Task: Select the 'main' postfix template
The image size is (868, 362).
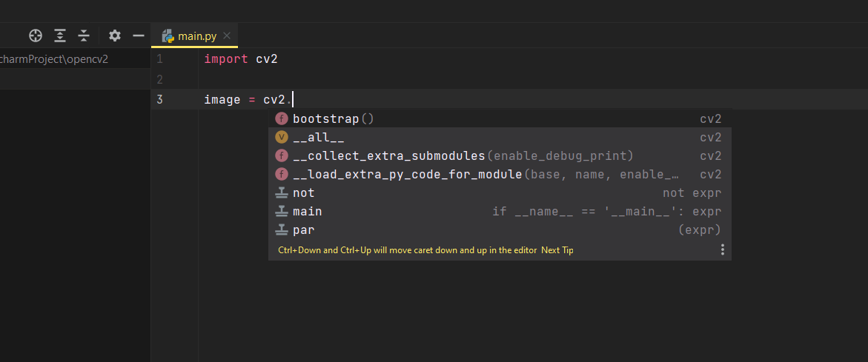Action: point(308,211)
